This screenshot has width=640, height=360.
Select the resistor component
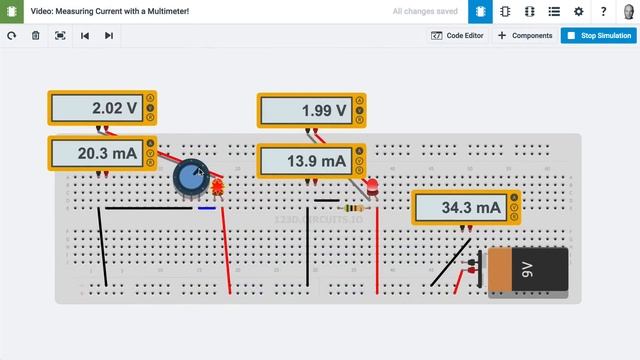coord(353,209)
